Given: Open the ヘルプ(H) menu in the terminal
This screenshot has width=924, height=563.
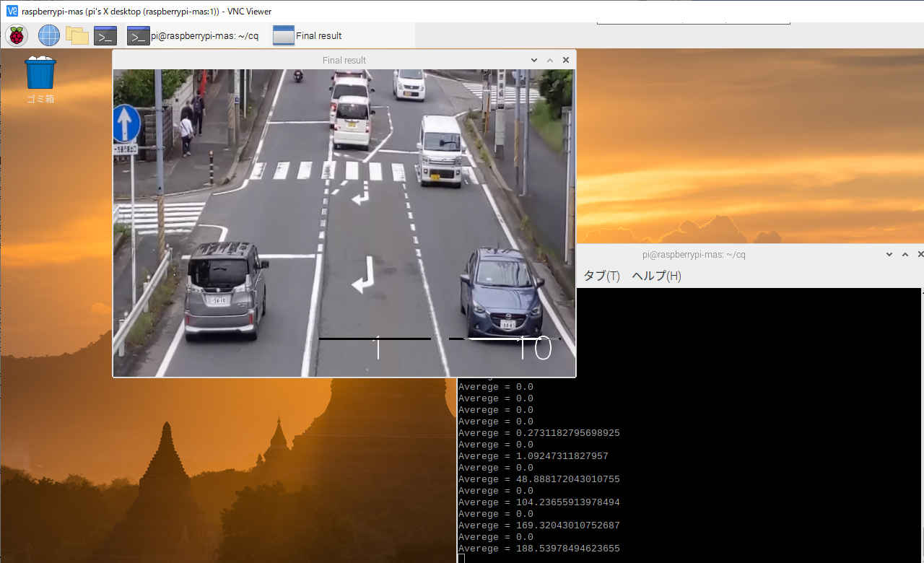Looking at the screenshot, I should tap(656, 276).
